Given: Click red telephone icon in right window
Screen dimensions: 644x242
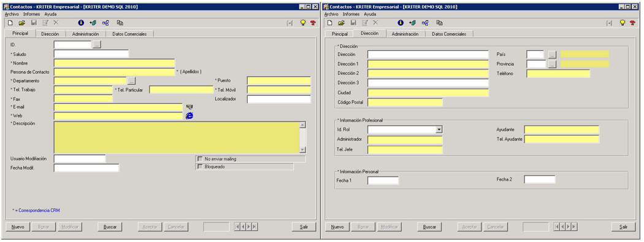Looking at the screenshot, I should click(x=632, y=23).
